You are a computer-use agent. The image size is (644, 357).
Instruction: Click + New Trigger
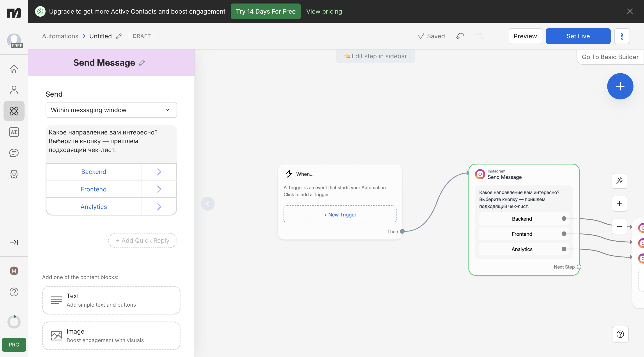[340, 214]
